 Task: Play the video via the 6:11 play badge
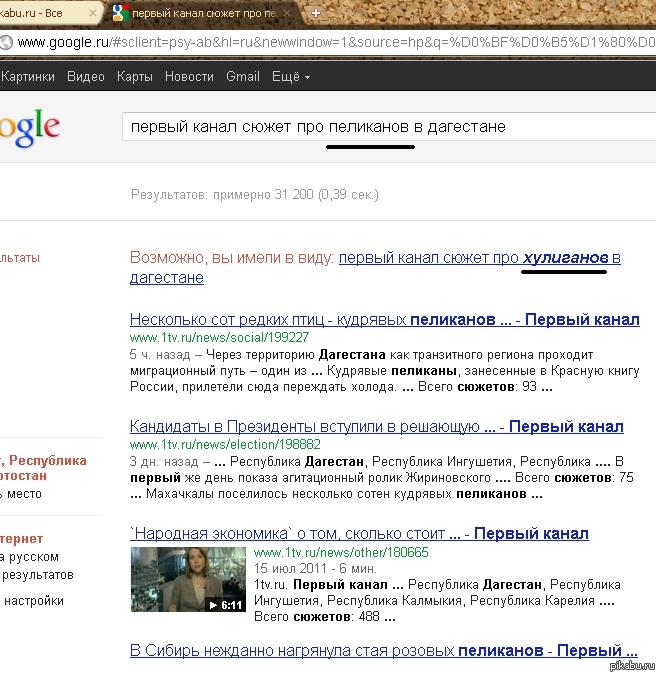[225, 605]
